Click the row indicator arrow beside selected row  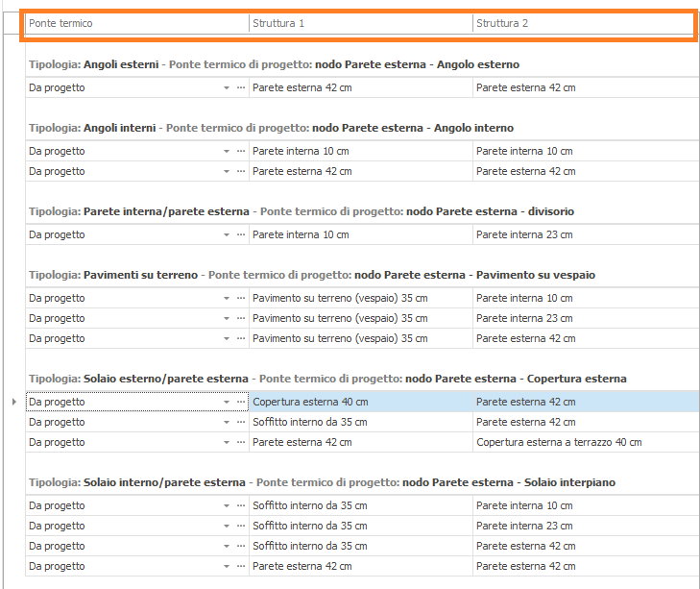pos(13,402)
